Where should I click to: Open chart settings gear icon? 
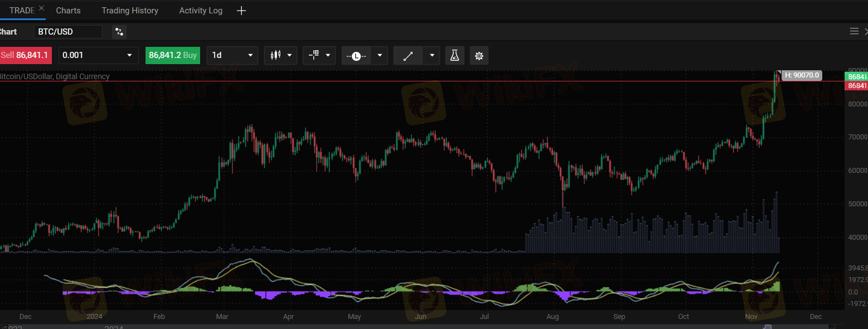click(x=479, y=55)
